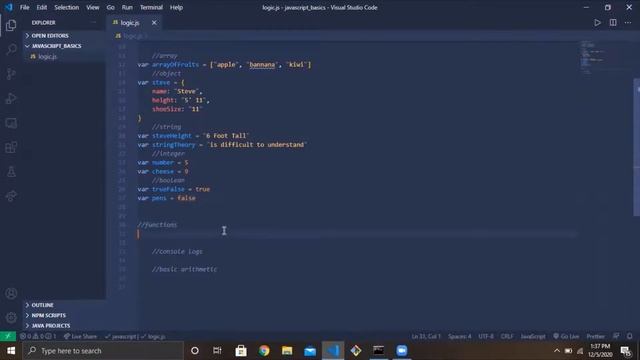Open the Manage gear icon
The height and width of the screenshot is (360, 640).
tap(11, 317)
